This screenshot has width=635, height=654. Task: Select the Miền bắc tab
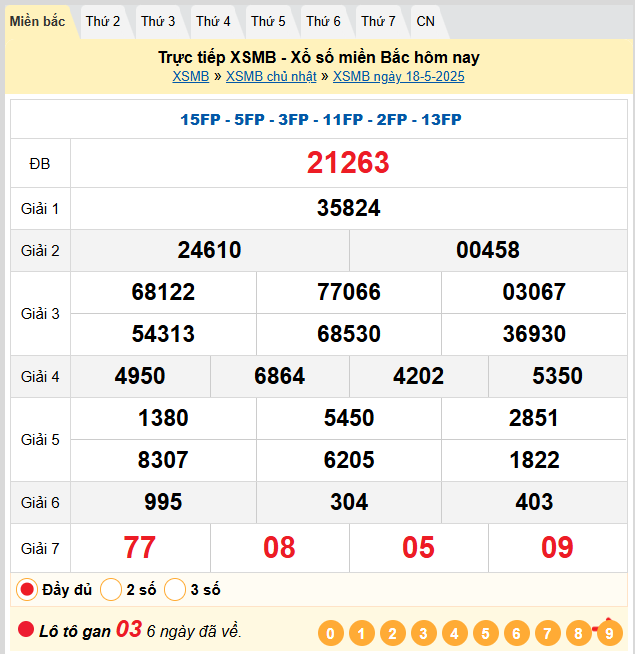point(38,22)
